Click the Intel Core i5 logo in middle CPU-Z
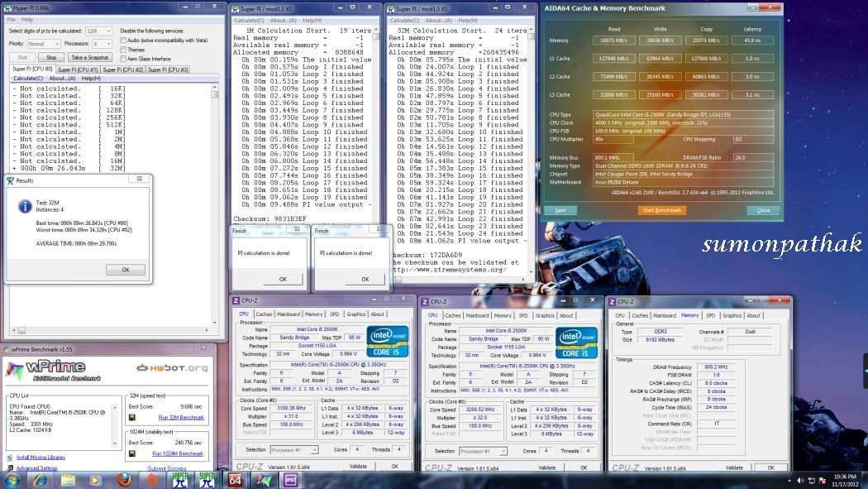This screenshot has width=868, height=489. coord(576,343)
